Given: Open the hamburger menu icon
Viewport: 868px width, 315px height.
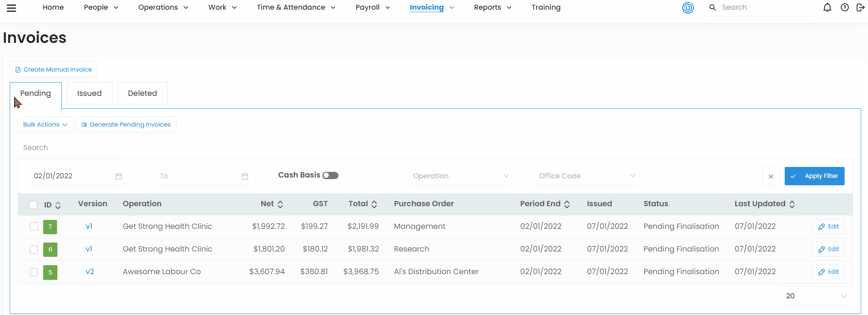Looking at the screenshot, I should pyautogui.click(x=11, y=8).
